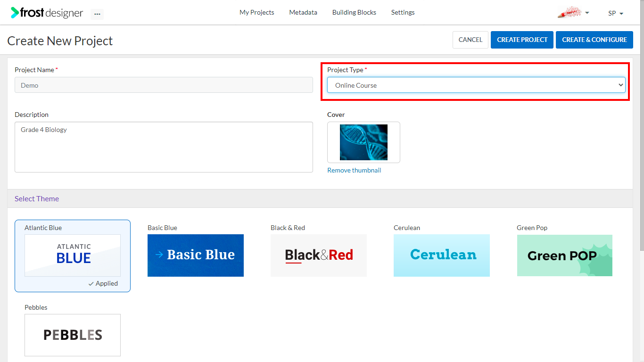Click the Frost Designer logo
The image size is (644, 362).
pos(47,13)
